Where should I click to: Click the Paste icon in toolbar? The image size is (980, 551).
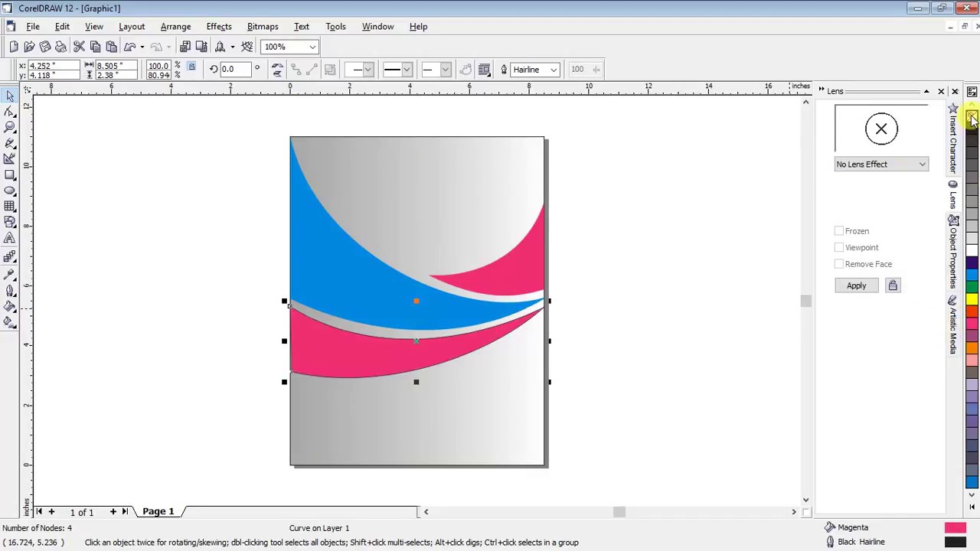tap(111, 47)
